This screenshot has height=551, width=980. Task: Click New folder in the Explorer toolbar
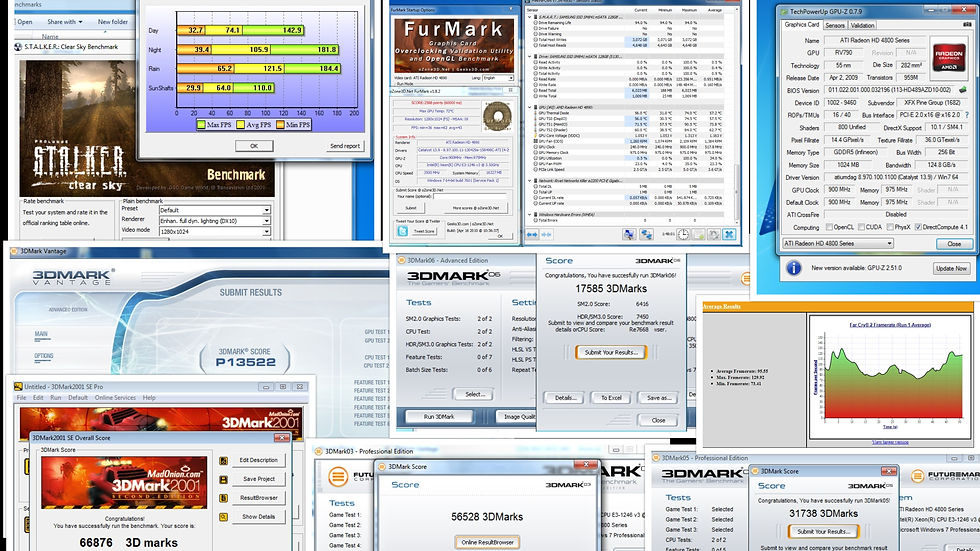pos(112,22)
